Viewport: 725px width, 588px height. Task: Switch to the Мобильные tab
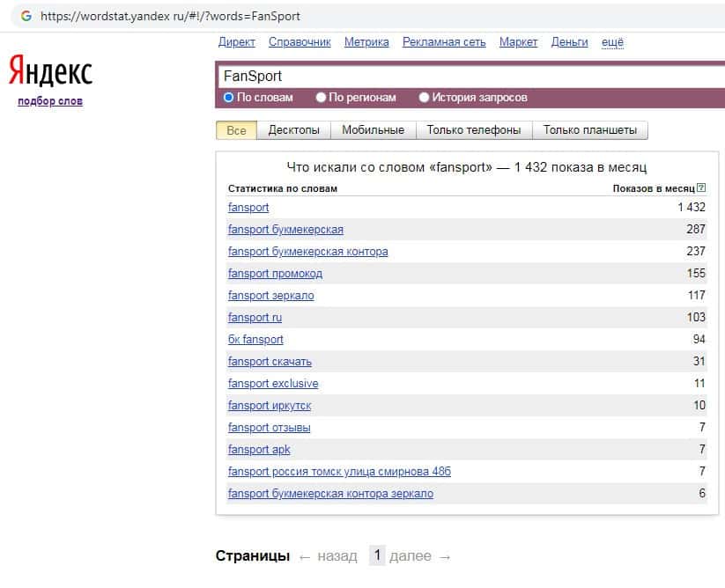(373, 130)
